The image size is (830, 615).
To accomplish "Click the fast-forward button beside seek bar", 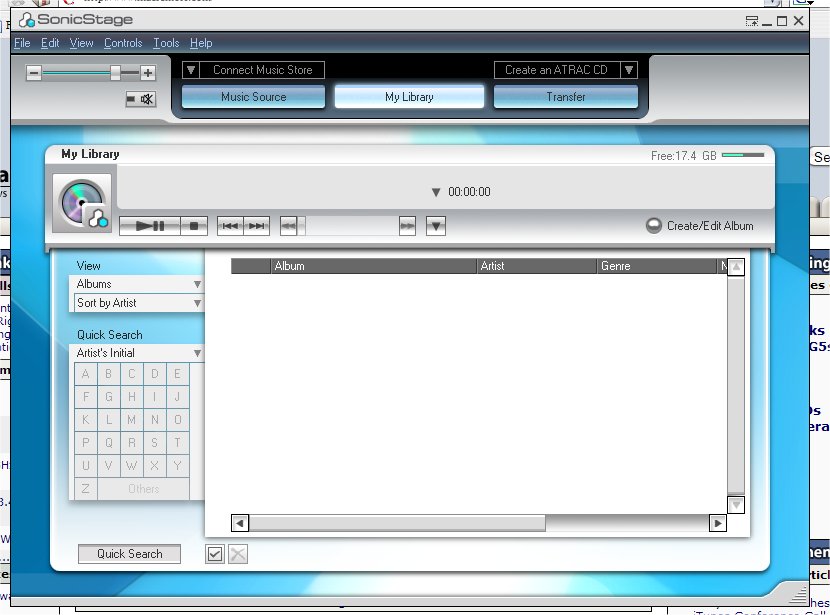I will click(407, 226).
